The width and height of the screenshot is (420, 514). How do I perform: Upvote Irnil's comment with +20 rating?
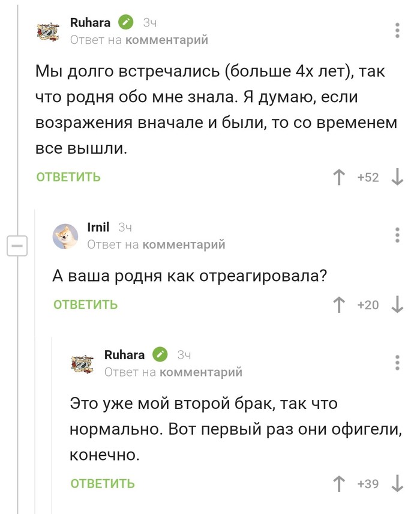(x=340, y=304)
